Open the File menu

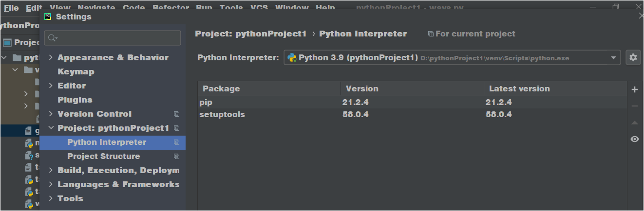[x=11, y=8]
